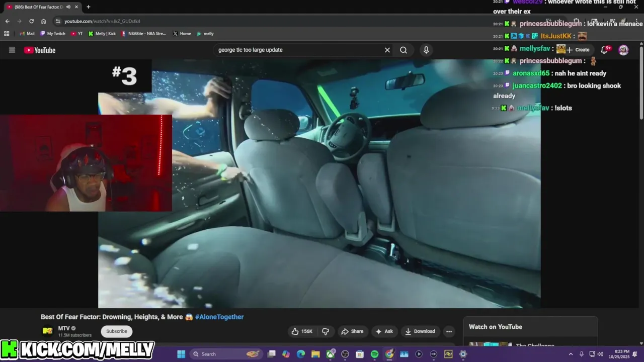Like the video with thumbs up 156K
The width and height of the screenshot is (644, 362).
[x=302, y=331]
